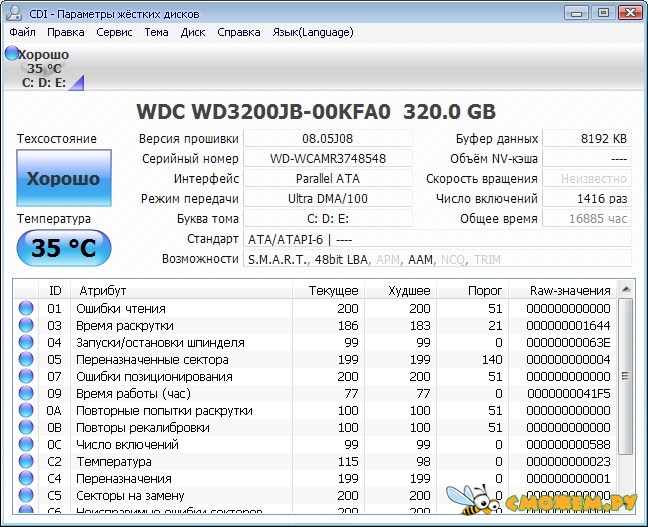Close the CDI window
The width and height of the screenshot is (648, 527).
(x=630, y=13)
